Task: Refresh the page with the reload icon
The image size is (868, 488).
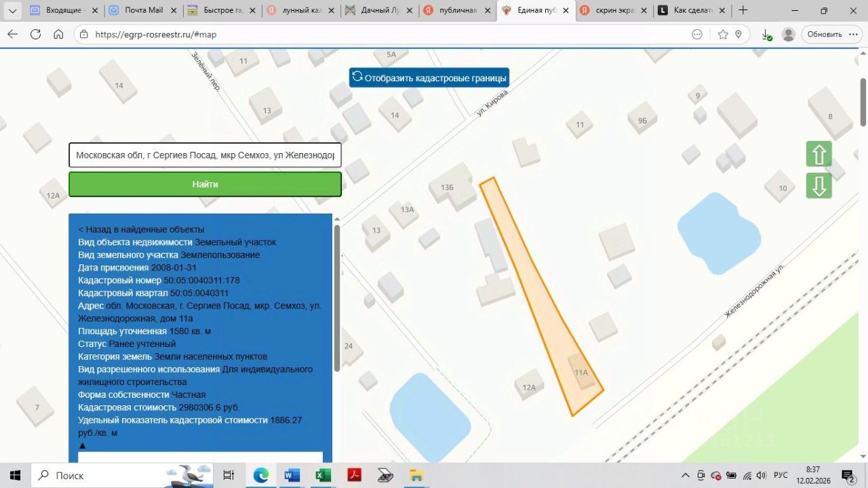Action: tap(35, 34)
